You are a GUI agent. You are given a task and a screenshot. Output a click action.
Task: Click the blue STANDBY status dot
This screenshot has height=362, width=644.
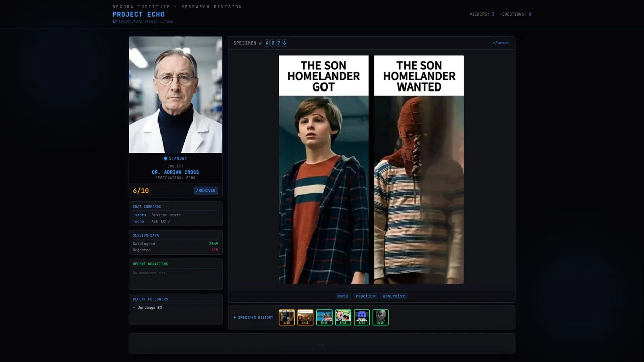coord(165,159)
